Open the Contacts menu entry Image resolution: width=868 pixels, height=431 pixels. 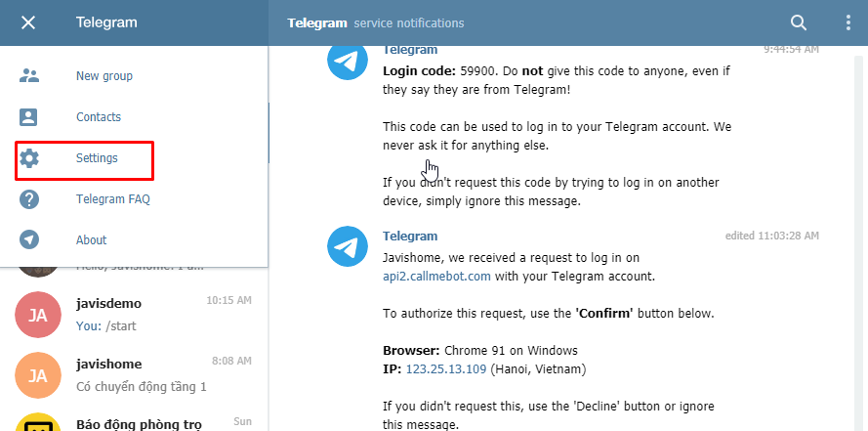(134, 117)
